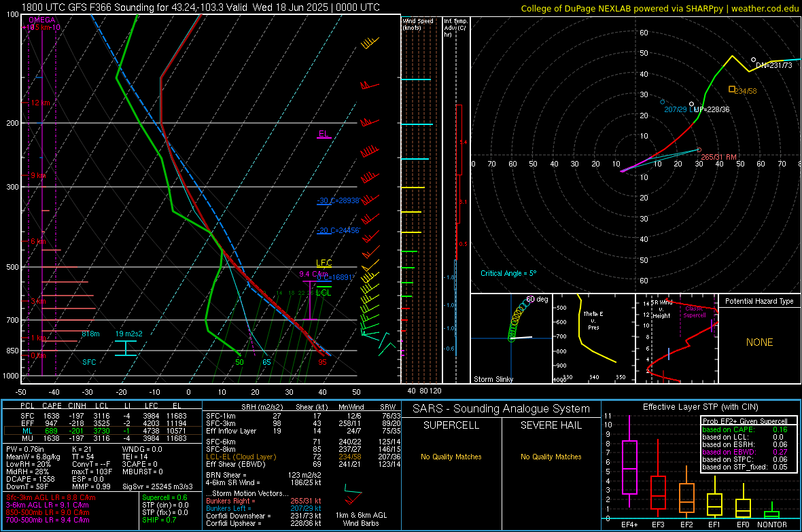Click the PW = 0.76in value
Image resolution: width=802 pixels, height=532 pixels.
click(26, 449)
